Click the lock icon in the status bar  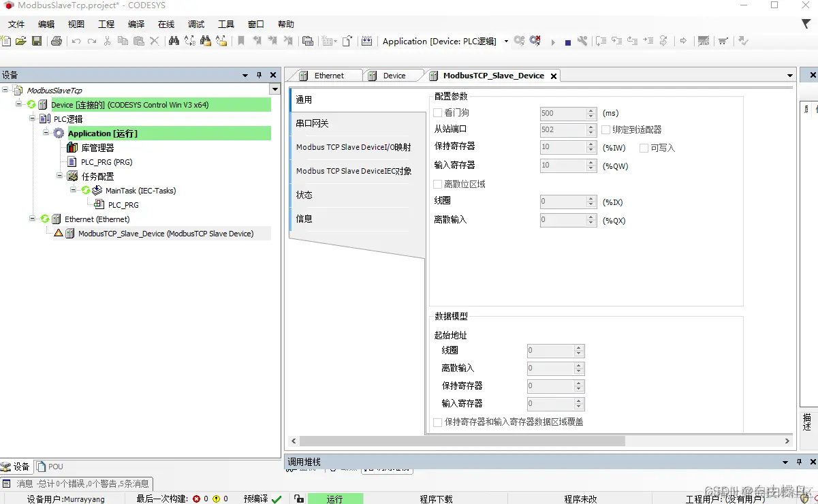[x=299, y=499]
